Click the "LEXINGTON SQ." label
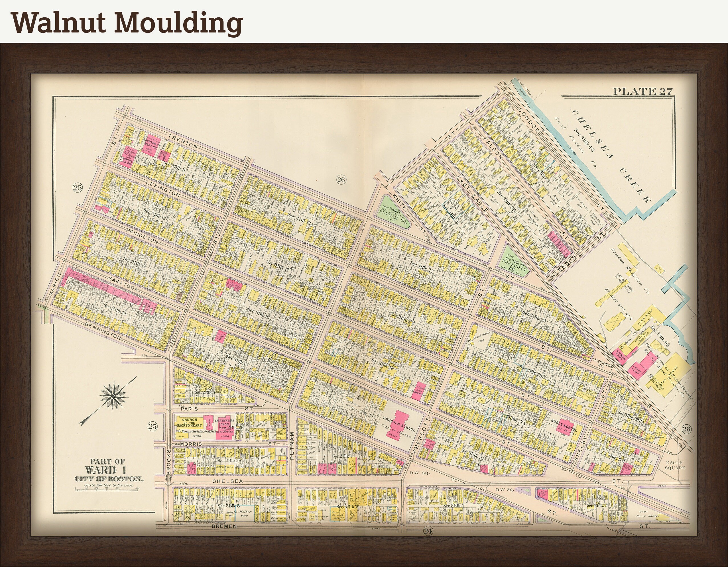728x567 pixels. point(602,363)
